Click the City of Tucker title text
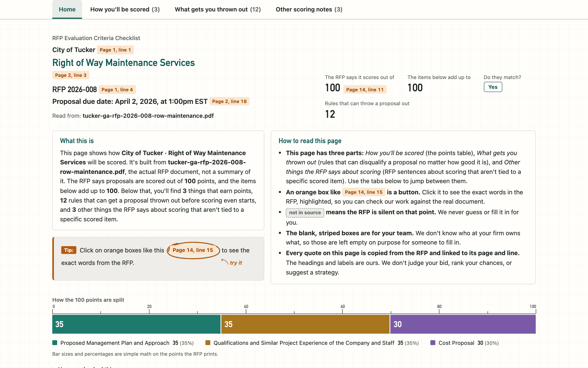This screenshot has width=588, height=368. tap(74, 50)
